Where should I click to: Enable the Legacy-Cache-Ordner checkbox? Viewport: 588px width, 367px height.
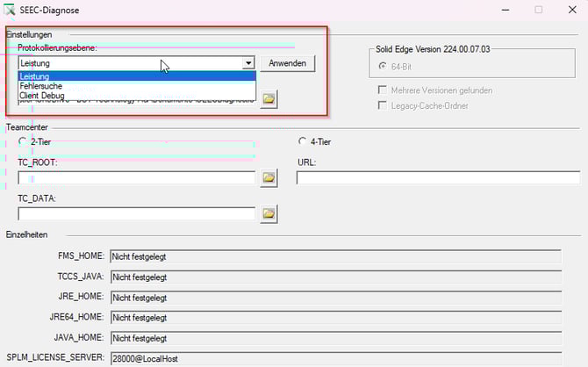(x=382, y=105)
